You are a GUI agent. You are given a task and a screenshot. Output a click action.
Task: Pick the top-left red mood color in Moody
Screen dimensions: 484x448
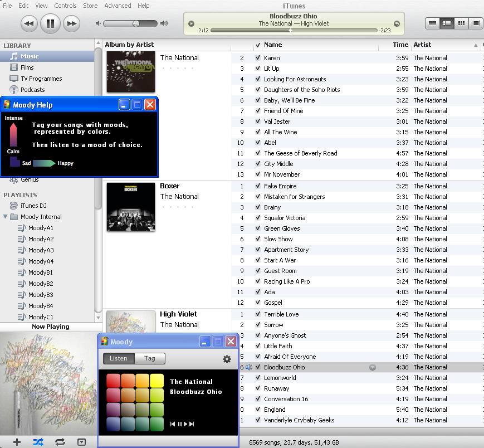coord(113,381)
